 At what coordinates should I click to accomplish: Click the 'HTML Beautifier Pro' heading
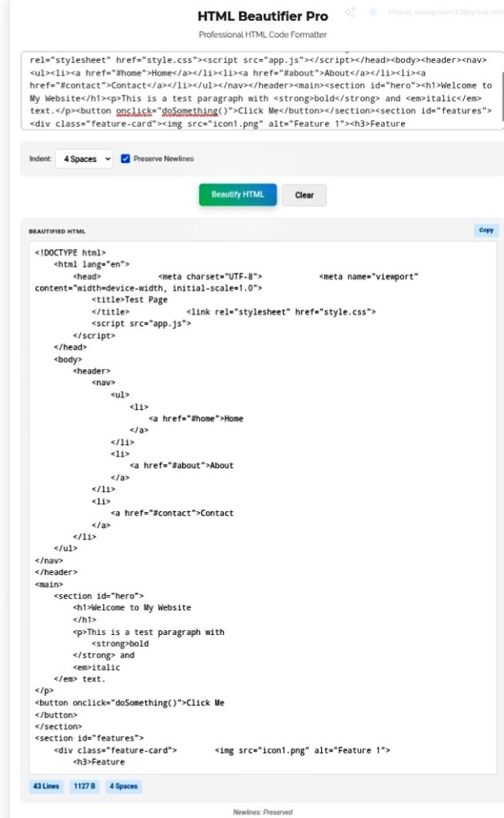click(263, 16)
